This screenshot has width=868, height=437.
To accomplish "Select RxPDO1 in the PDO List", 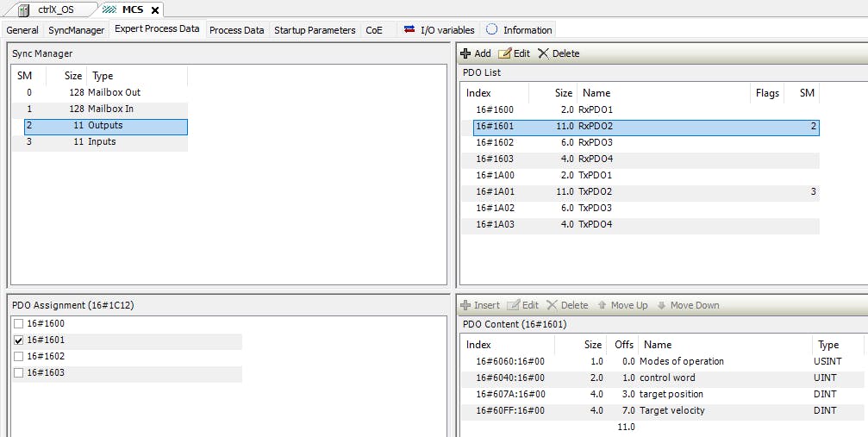I will click(x=640, y=109).
